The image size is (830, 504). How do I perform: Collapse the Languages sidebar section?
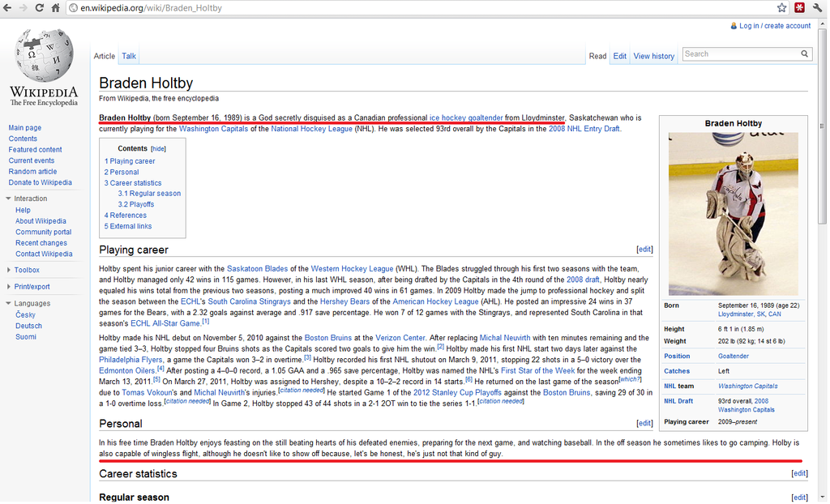point(8,303)
